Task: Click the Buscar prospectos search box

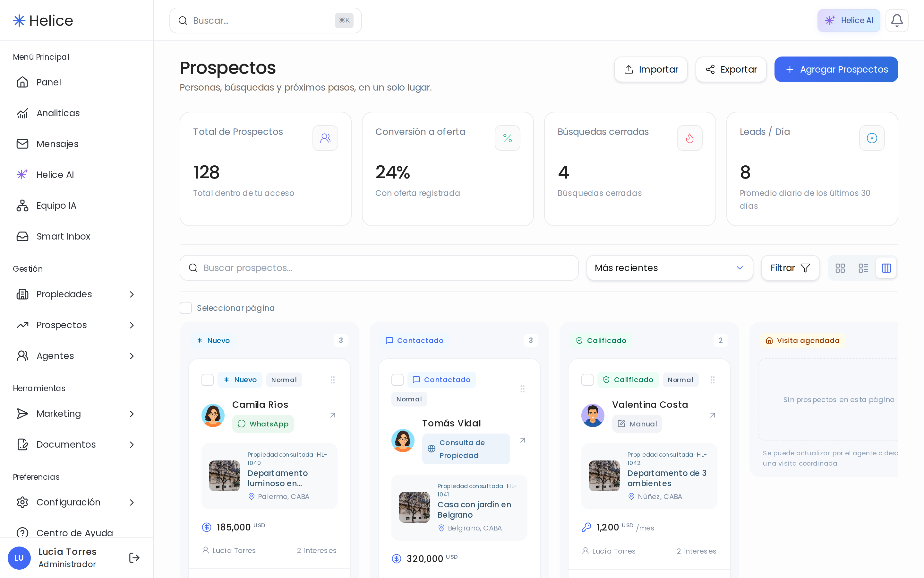Action: 379,268
